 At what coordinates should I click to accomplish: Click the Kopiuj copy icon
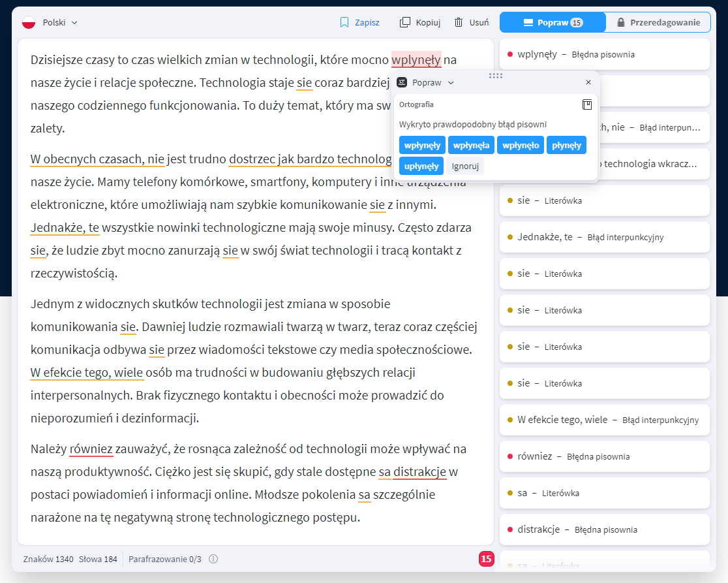pos(405,22)
